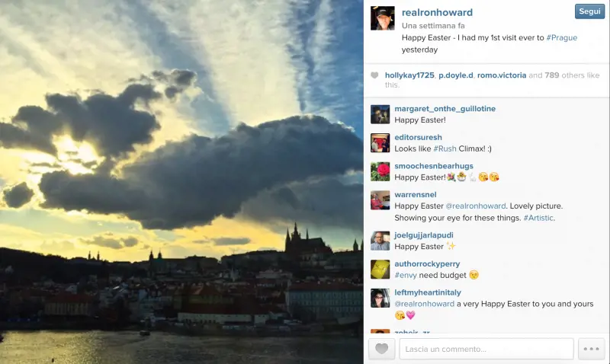This screenshot has width=610, height=364.
Task: Focus the 'Lascia un commento...' comment field
Action: pos(486,349)
